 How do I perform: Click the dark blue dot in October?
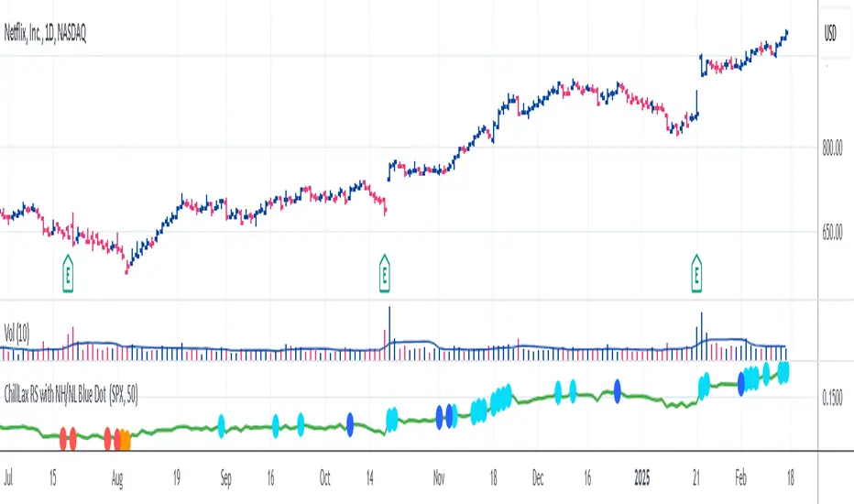350,424
